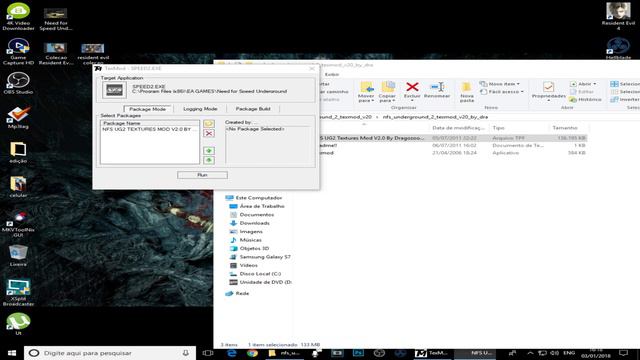Open the Game Capture HD desktop icon

pos(18,51)
